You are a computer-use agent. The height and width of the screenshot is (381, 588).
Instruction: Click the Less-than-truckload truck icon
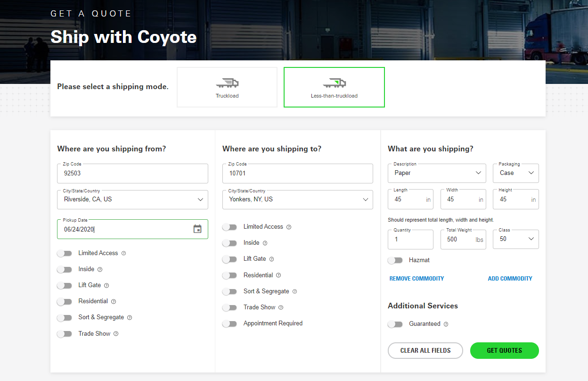click(334, 83)
